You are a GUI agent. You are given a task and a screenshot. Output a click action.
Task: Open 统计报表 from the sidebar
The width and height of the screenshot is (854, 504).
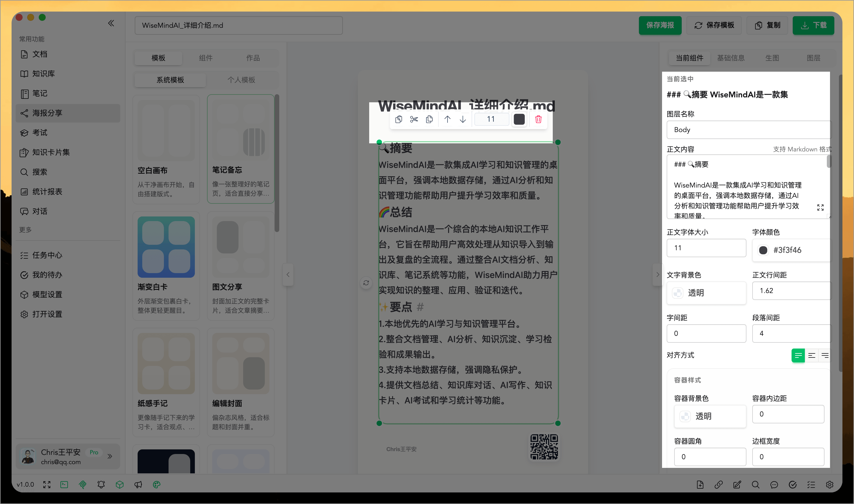click(47, 192)
